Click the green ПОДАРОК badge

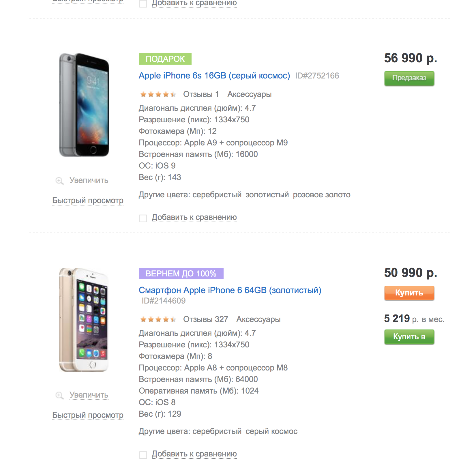click(x=165, y=59)
